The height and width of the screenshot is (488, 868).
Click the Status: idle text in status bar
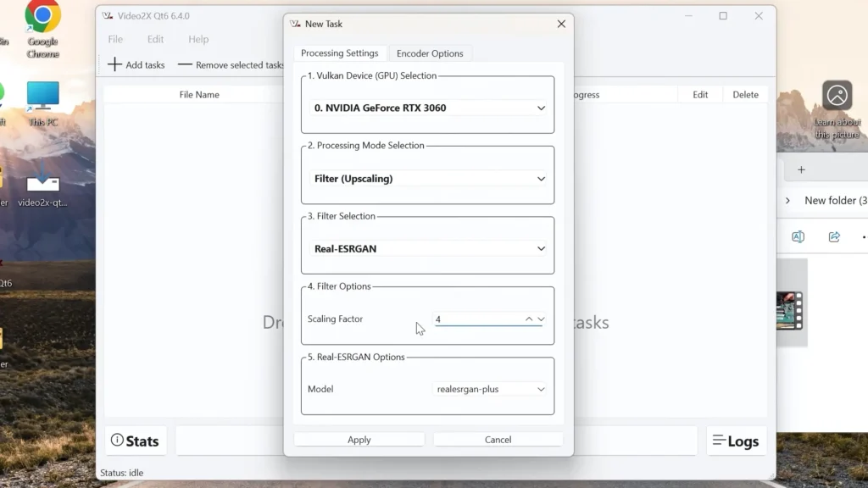(122, 473)
